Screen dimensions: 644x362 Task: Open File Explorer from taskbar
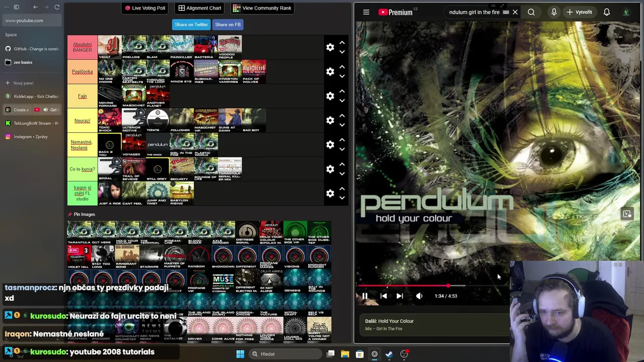click(345, 354)
